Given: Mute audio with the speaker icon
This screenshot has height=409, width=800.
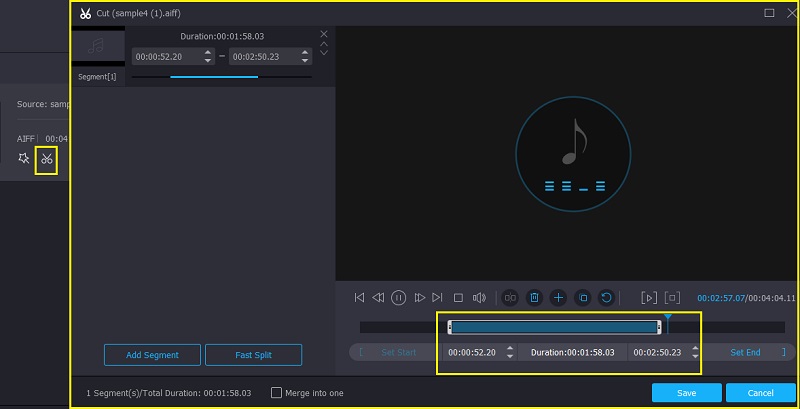Looking at the screenshot, I should click(x=479, y=297).
